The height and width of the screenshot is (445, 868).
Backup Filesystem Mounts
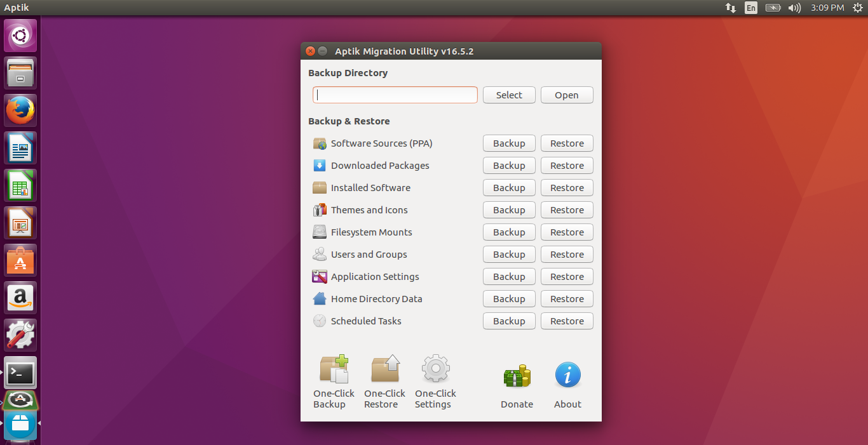point(509,232)
